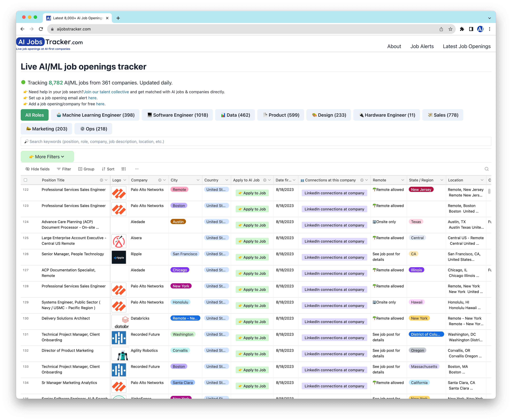This screenshot has width=512, height=420.
Task: Select Software Engineer (1018) role
Action: tap(177, 115)
